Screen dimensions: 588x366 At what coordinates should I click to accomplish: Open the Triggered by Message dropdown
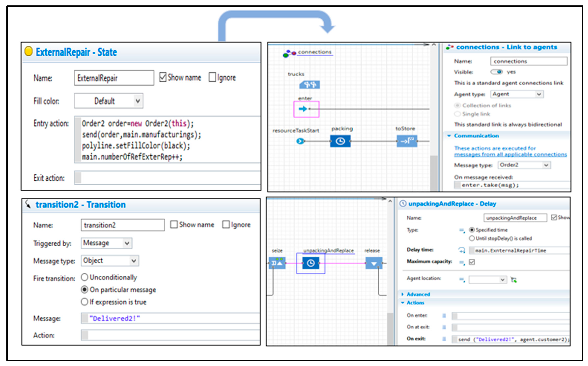click(106, 243)
